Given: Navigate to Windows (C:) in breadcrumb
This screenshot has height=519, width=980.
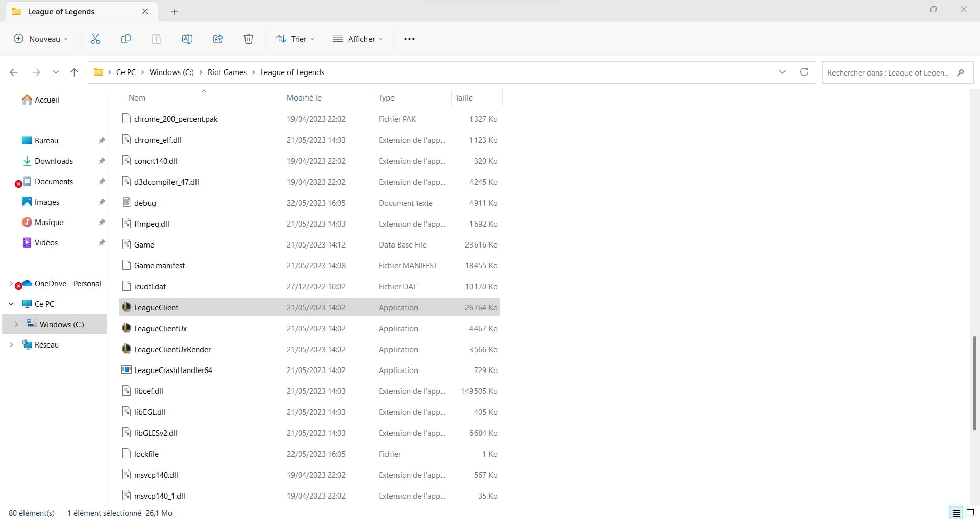Looking at the screenshot, I should [x=171, y=72].
